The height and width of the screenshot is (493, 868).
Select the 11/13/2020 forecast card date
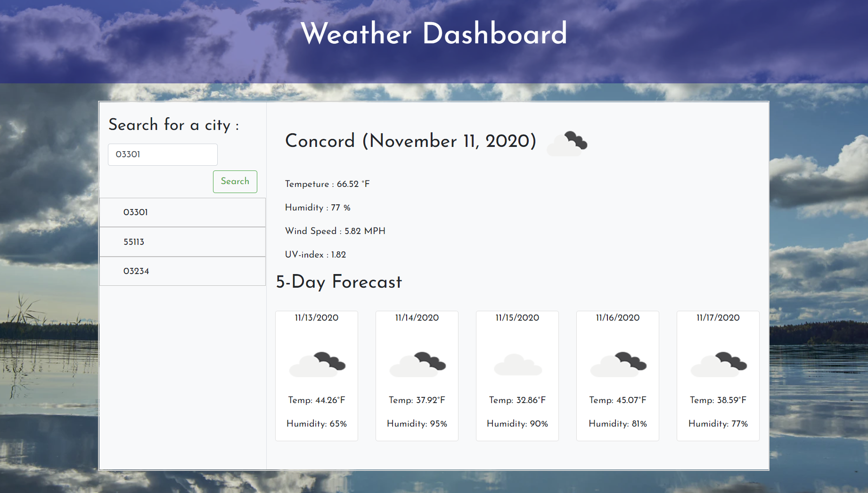click(x=317, y=318)
